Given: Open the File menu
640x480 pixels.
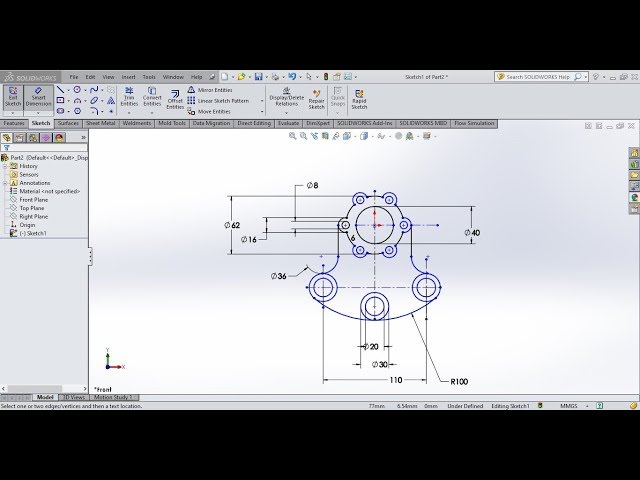Looking at the screenshot, I should 74,77.
